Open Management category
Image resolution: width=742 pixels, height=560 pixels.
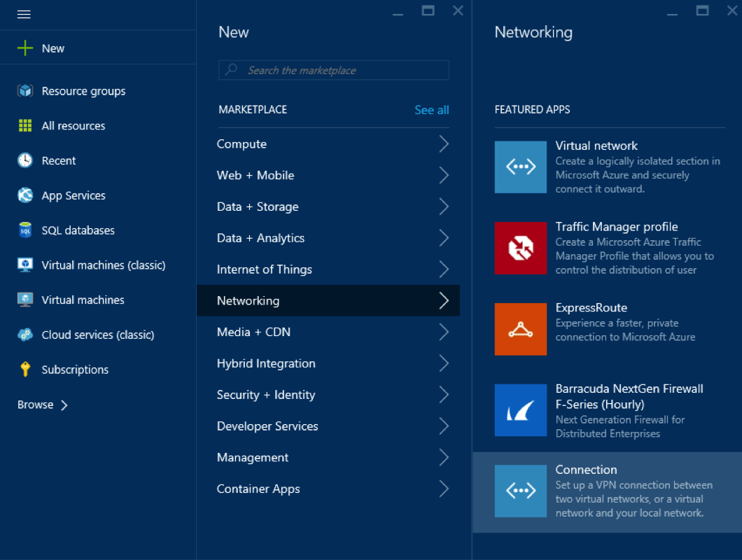(x=328, y=457)
